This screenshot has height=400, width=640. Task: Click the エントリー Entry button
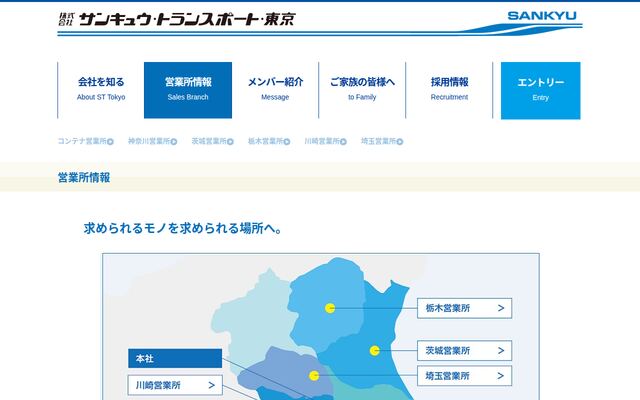[540, 91]
